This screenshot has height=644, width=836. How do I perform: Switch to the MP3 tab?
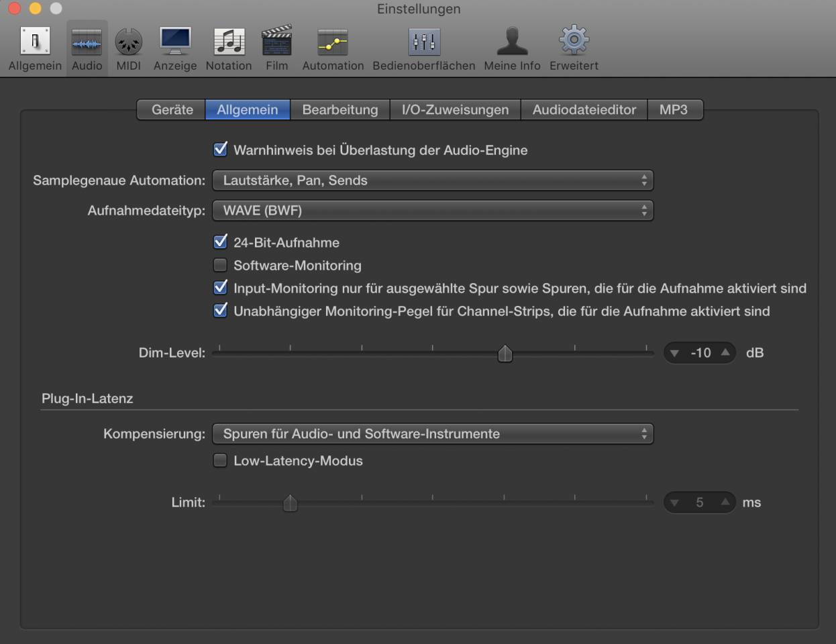[x=674, y=109]
